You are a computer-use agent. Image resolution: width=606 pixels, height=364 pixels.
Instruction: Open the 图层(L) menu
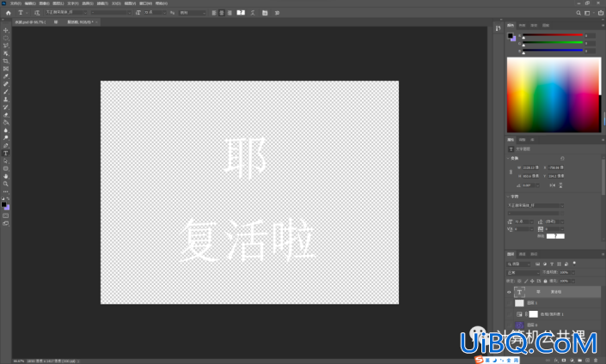pyautogui.click(x=58, y=3)
